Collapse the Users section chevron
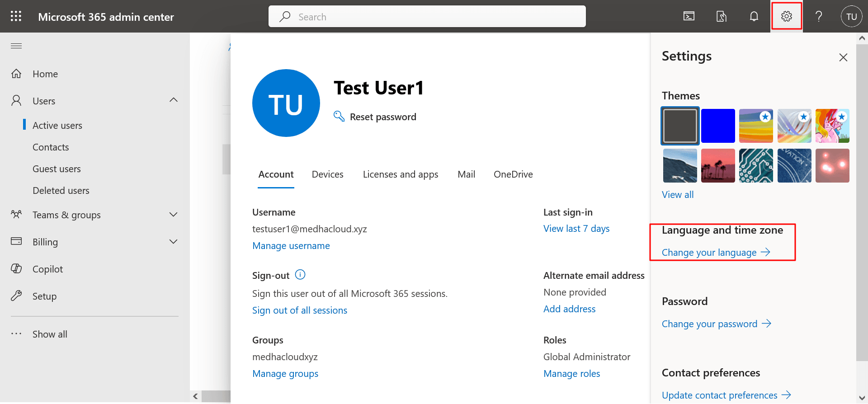The width and height of the screenshot is (868, 404). [x=174, y=100]
